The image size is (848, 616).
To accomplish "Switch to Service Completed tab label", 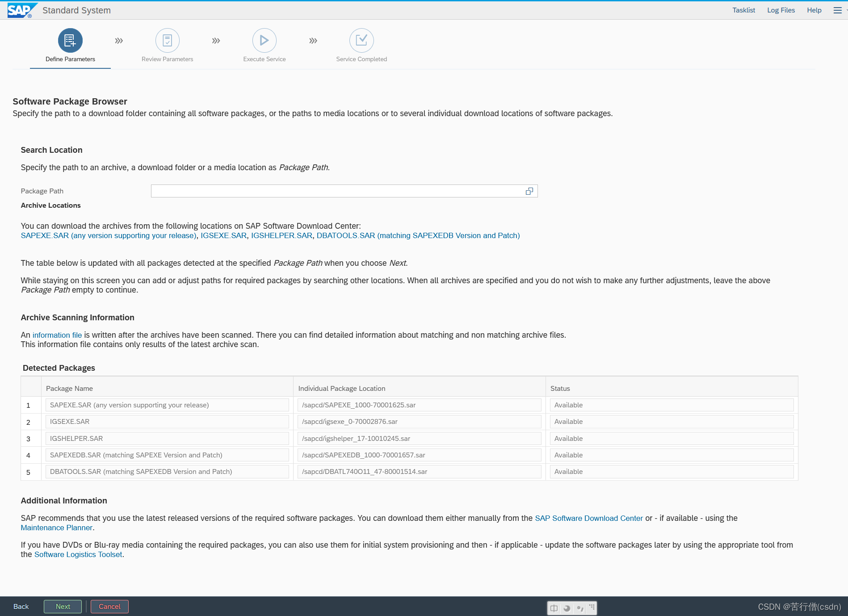I will tap(361, 59).
